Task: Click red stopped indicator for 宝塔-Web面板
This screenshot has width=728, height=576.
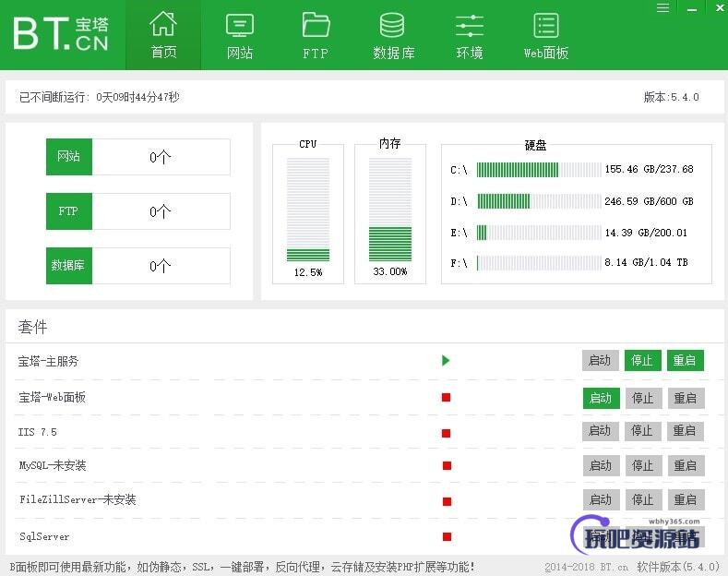Action: click(447, 398)
